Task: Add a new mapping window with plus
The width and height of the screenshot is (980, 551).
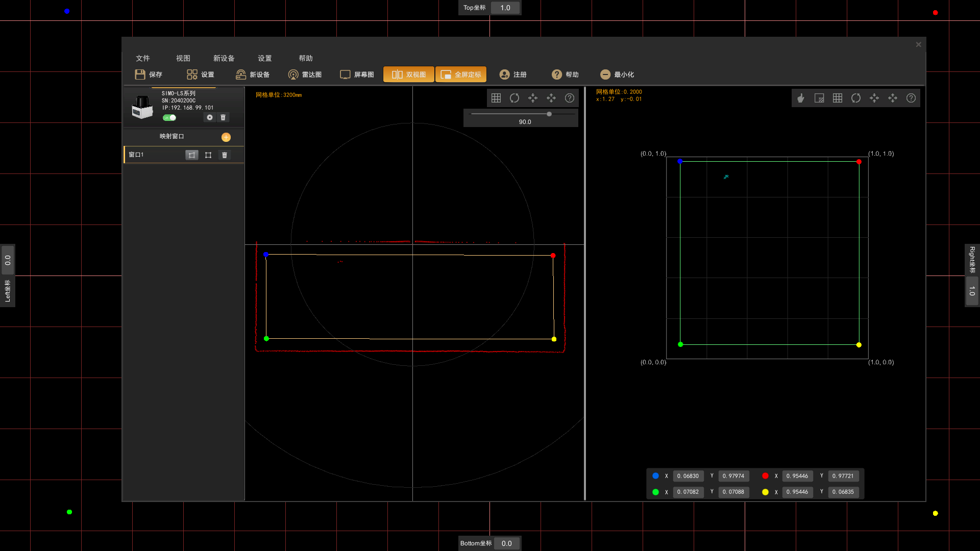Action: coord(226,137)
